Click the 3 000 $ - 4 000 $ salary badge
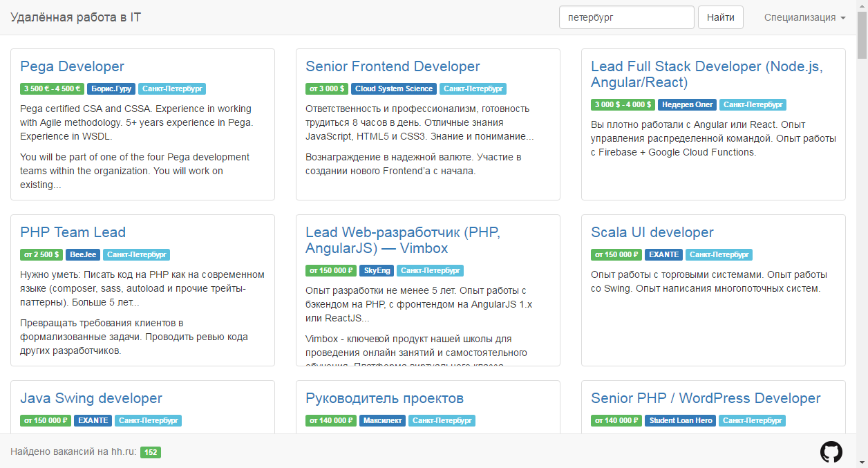Viewport: 868px width, 468px height. click(x=623, y=104)
